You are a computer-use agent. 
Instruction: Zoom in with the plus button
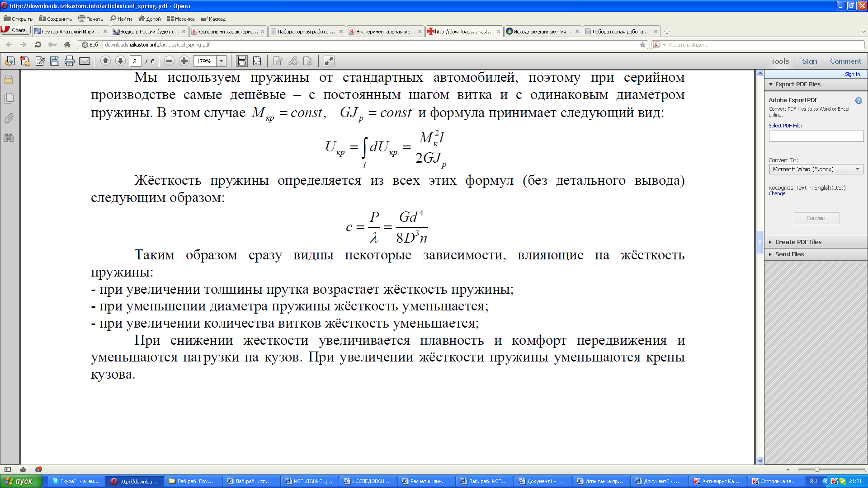184,61
